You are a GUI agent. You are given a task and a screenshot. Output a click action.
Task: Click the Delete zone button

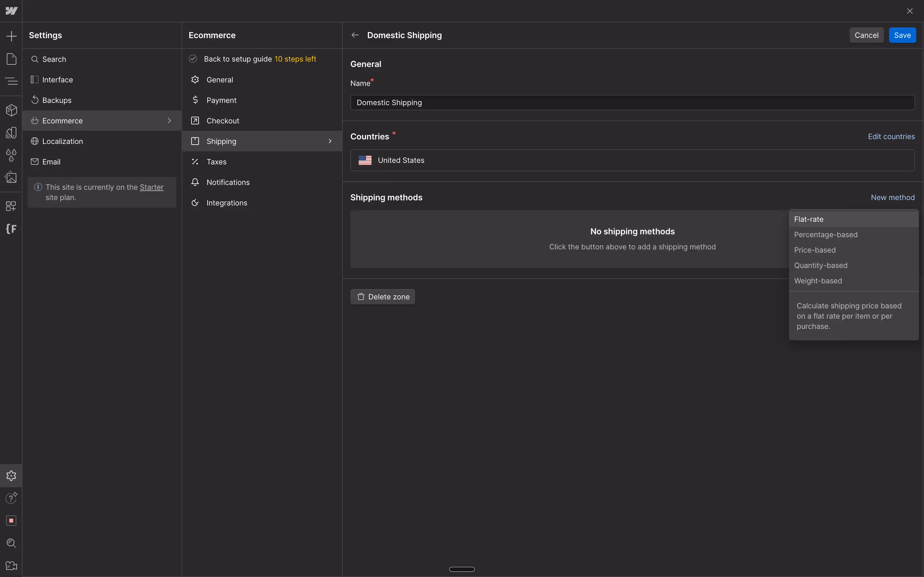[x=382, y=297]
